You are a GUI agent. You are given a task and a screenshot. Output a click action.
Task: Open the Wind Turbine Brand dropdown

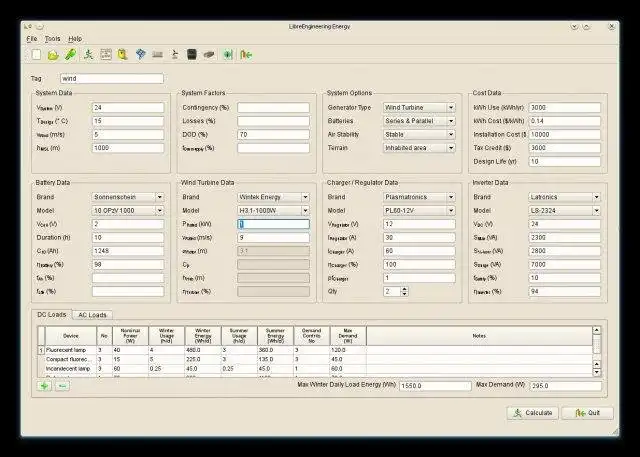(273, 197)
